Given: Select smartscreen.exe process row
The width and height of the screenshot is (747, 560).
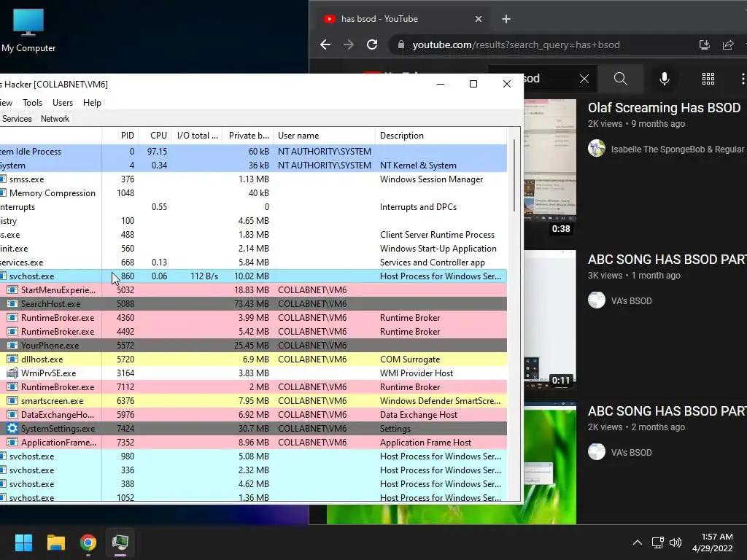Looking at the screenshot, I should [x=253, y=401].
